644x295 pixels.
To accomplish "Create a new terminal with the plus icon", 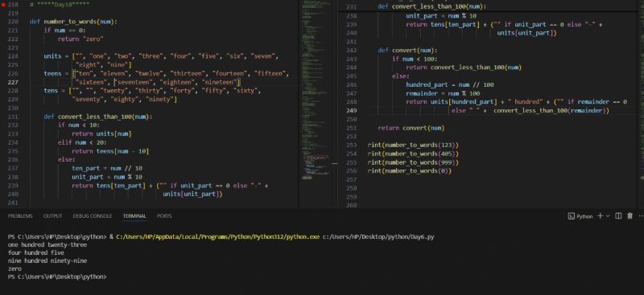I will tap(600, 215).
